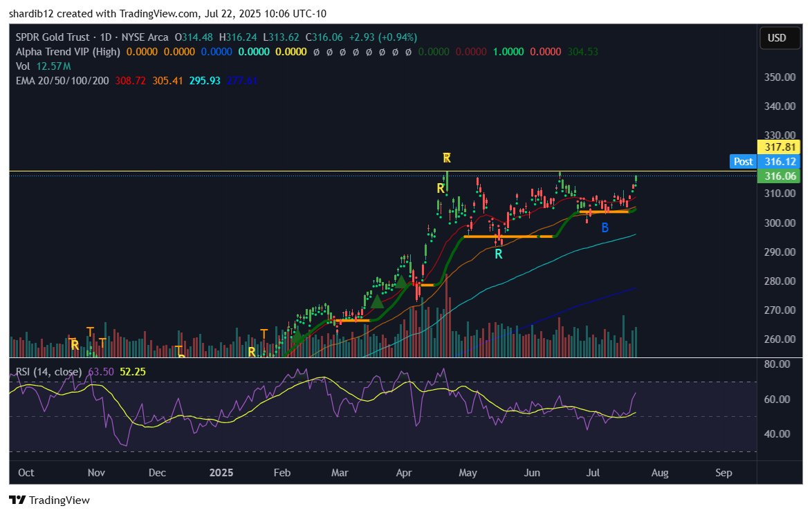Click the cyan EMA value 295.93
This screenshot has width=812, height=515.
click(205, 81)
